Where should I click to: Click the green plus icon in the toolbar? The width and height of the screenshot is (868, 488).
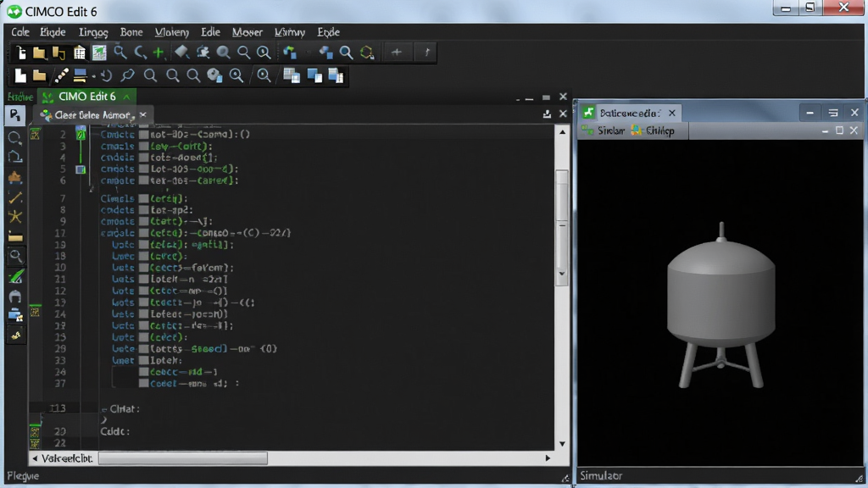point(159,53)
